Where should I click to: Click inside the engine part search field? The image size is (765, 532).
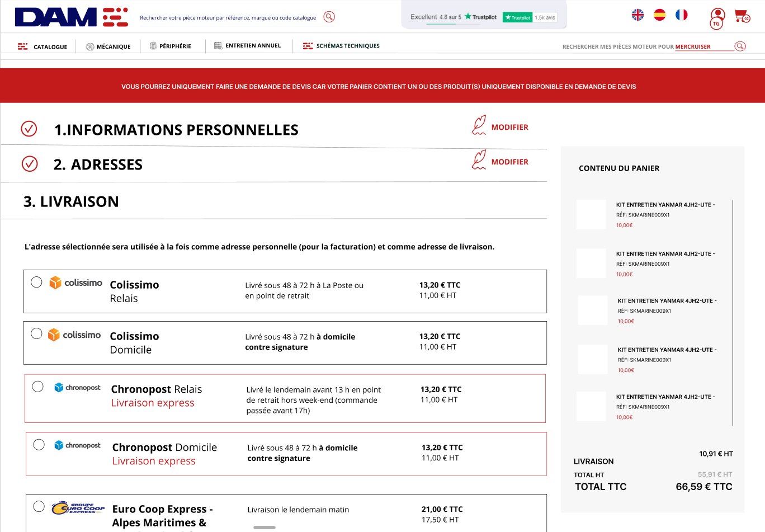point(228,18)
